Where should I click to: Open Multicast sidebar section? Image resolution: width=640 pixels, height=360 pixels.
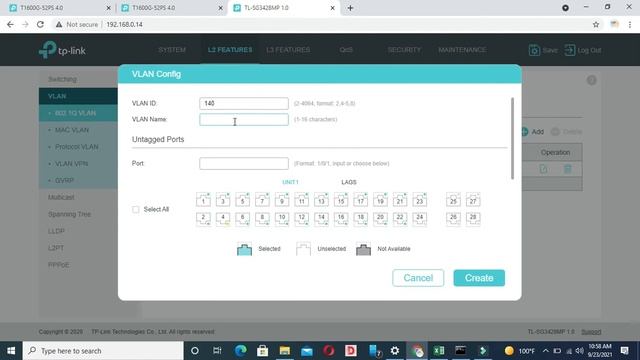(61, 197)
